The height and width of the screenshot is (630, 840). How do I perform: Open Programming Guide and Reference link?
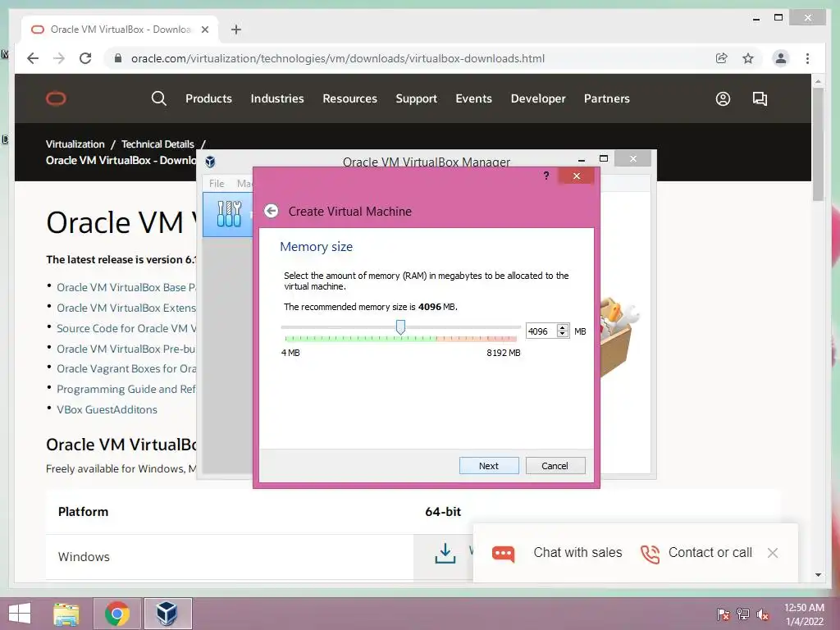coord(126,389)
